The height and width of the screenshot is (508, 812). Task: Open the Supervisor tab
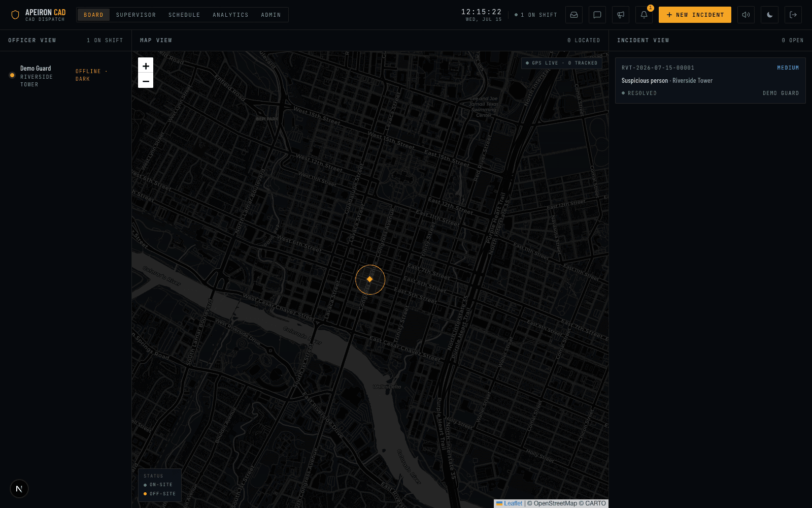pos(136,15)
